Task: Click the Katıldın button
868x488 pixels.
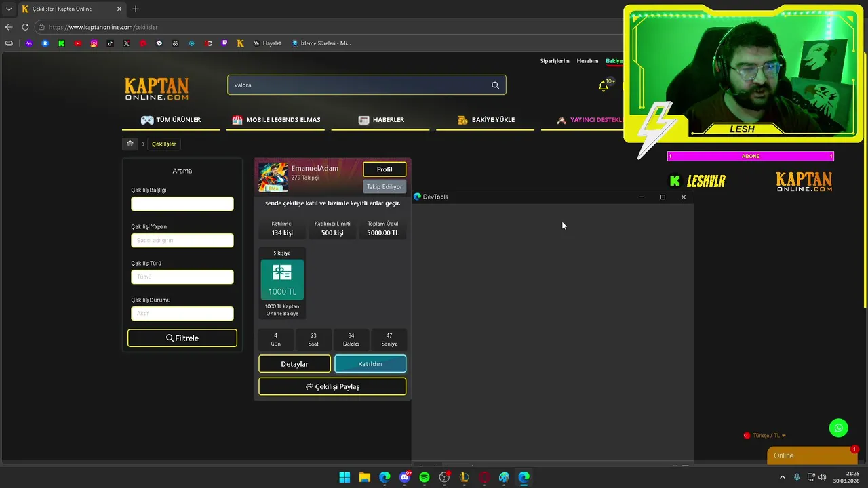Action: tap(370, 364)
